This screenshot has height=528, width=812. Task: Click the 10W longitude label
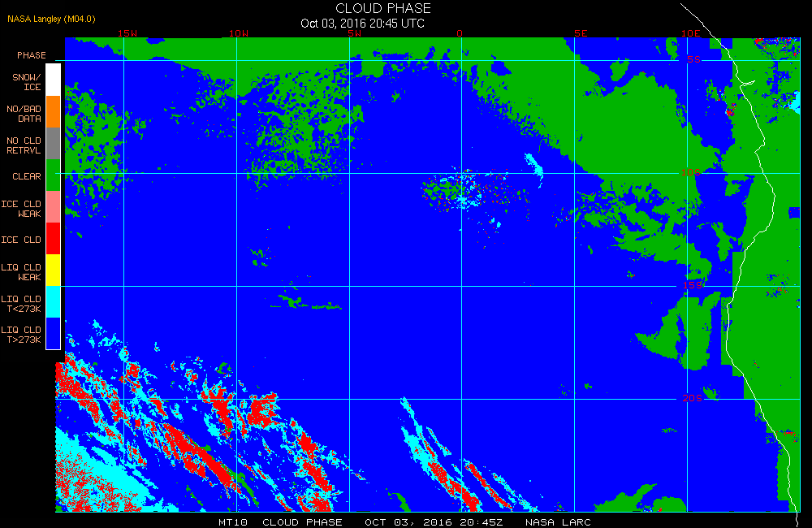tap(239, 33)
